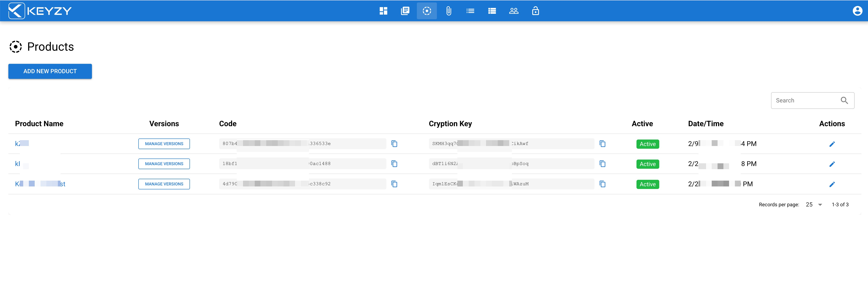Select the Products nav icon
This screenshot has height=292, width=868.
(427, 11)
